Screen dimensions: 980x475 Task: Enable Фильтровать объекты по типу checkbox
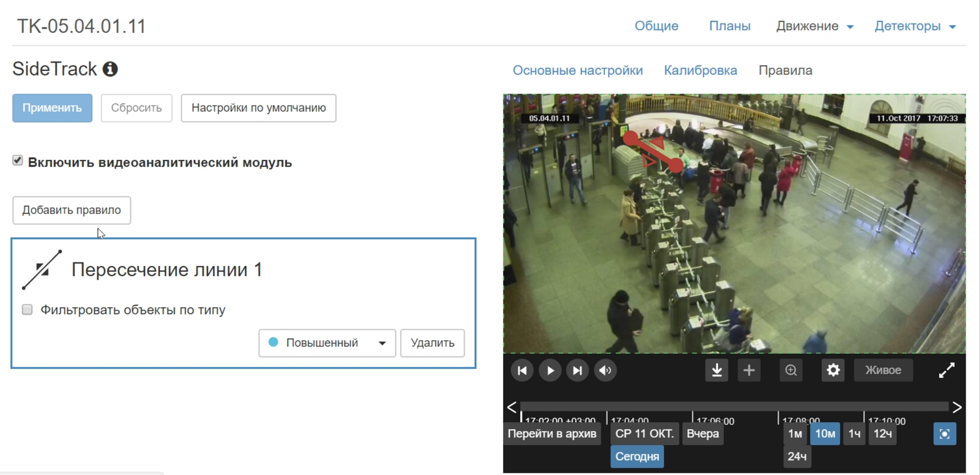point(27,309)
